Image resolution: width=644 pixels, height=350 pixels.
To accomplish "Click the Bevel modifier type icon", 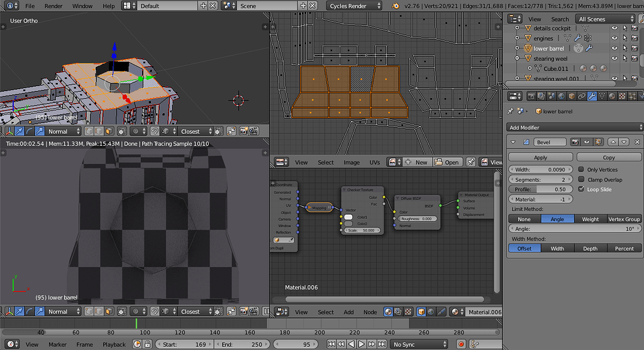I will coord(526,143).
